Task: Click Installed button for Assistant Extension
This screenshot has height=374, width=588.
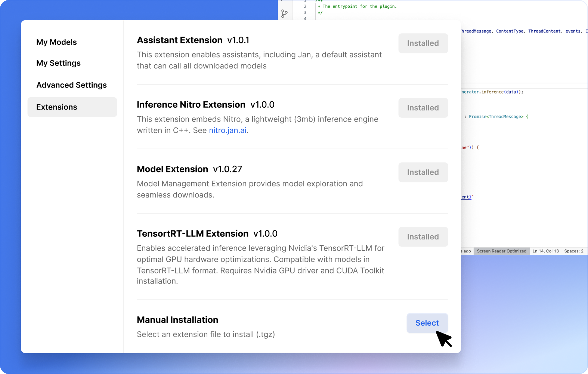Action: (423, 43)
